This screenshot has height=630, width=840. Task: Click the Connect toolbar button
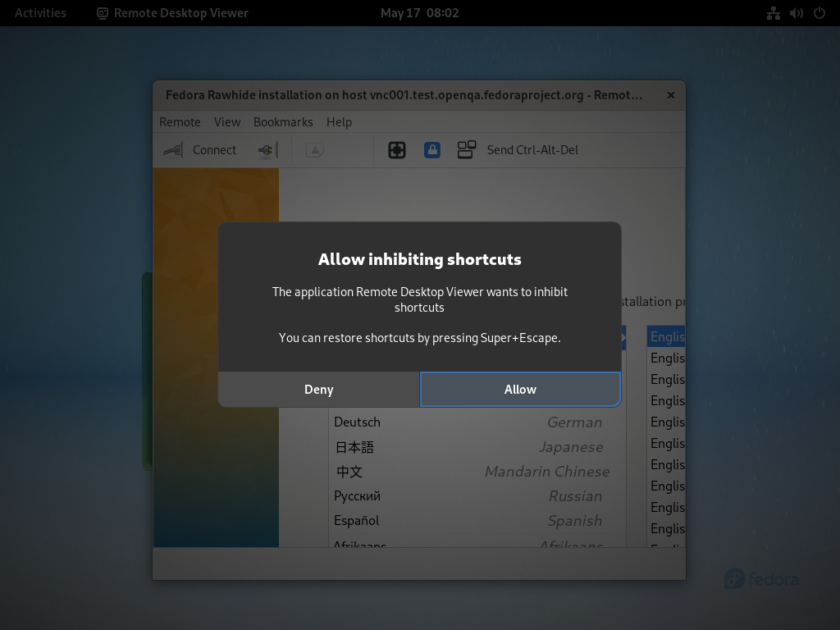200,150
